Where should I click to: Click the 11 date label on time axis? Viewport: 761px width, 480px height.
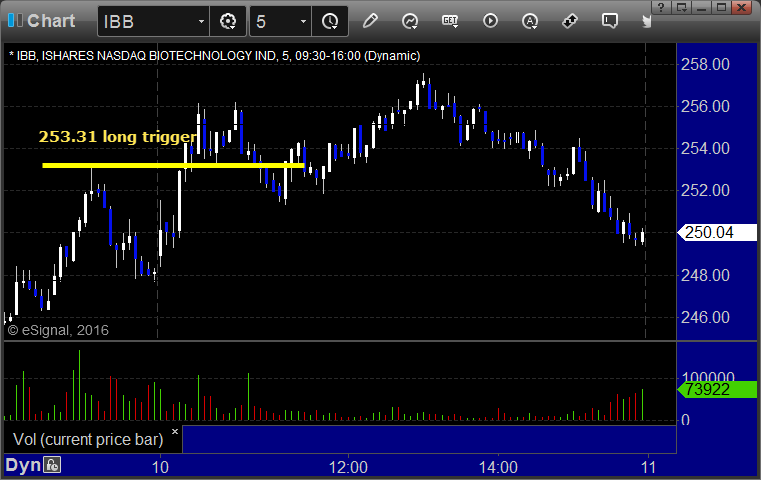(x=648, y=467)
